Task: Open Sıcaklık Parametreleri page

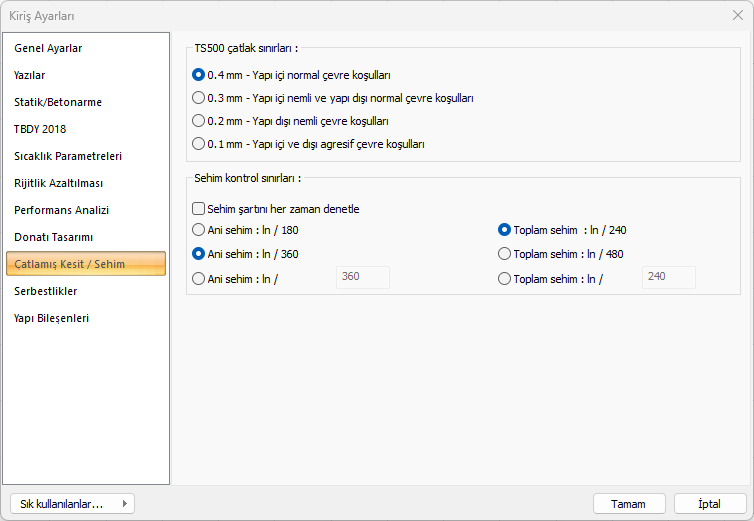Action: [68, 156]
